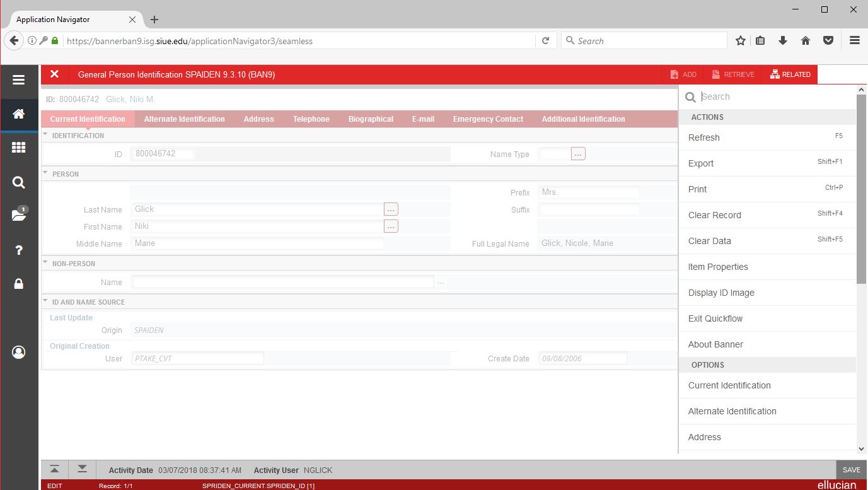The image size is (868, 490).
Task: Collapse the Person section triangle
Action: click(x=45, y=173)
